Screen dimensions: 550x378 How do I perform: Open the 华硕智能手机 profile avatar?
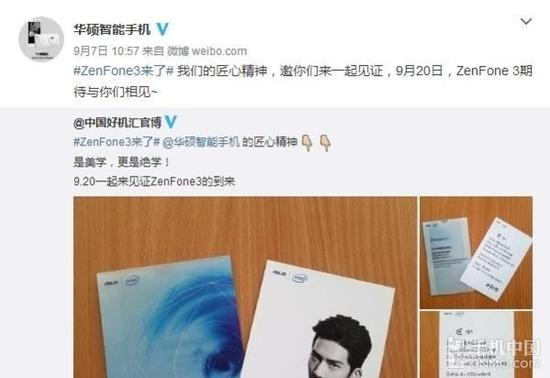click(x=41, y=39)
